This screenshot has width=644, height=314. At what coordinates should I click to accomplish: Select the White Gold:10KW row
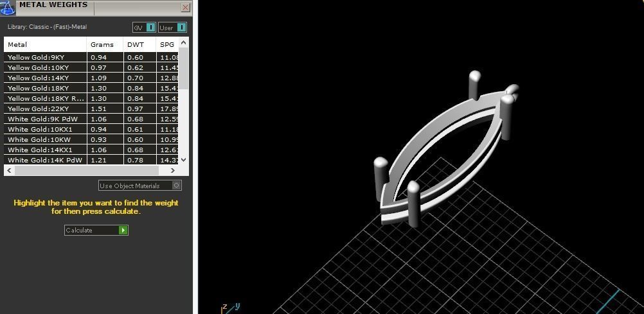tap(92, 139)
